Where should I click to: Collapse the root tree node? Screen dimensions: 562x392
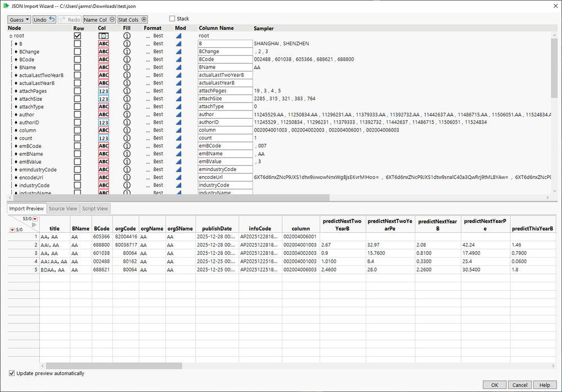pos(11,36)
